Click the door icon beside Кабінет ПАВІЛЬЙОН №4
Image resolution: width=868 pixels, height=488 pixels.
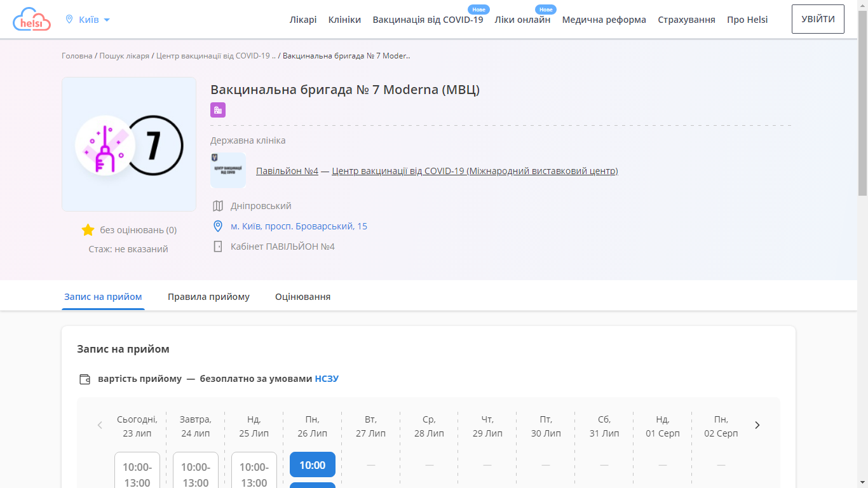point(218,247)
